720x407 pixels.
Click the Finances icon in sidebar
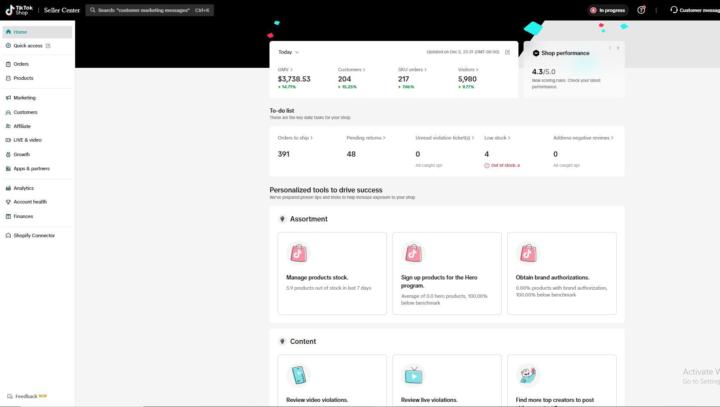(x=8, y=216)
